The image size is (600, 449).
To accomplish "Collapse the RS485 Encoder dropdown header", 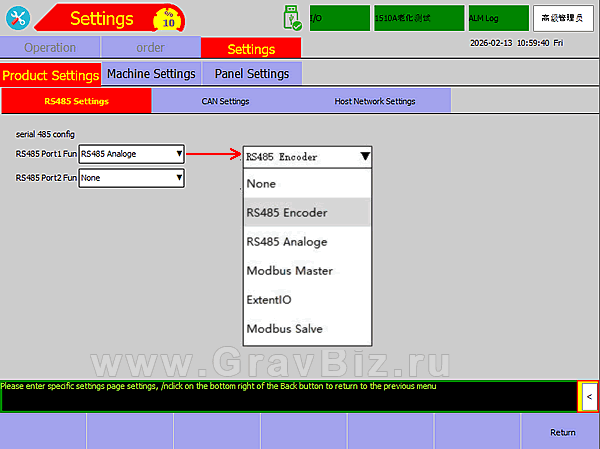I will (308, 156).
